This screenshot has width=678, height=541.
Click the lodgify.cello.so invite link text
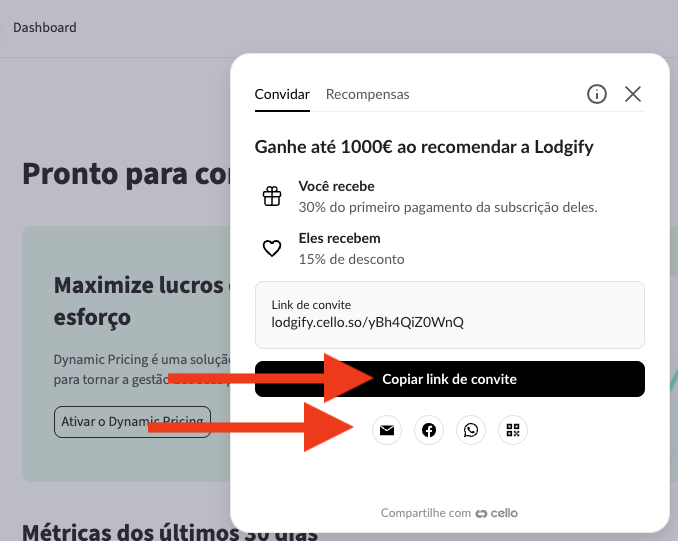[x=367, y=323]
